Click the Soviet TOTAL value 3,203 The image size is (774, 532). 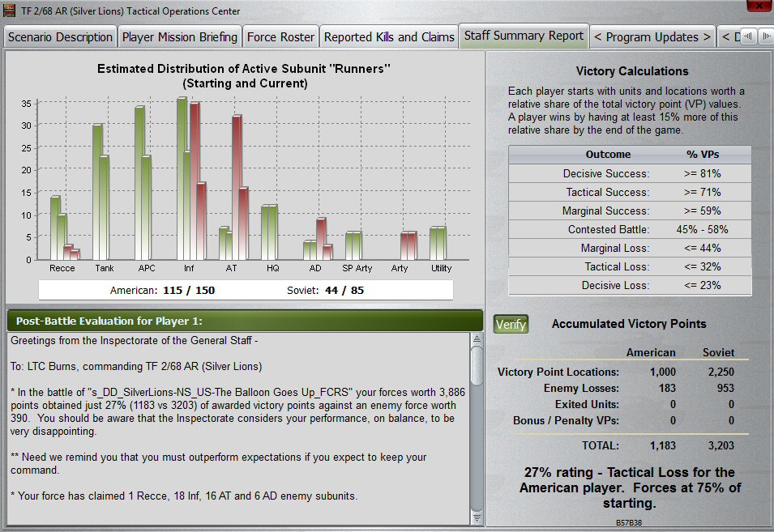[x=721, y=445]
